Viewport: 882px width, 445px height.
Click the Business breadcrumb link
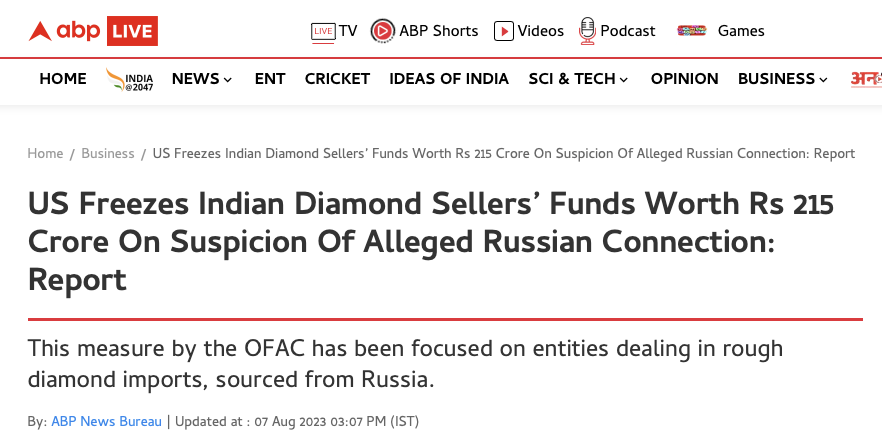tap(108, 154)
